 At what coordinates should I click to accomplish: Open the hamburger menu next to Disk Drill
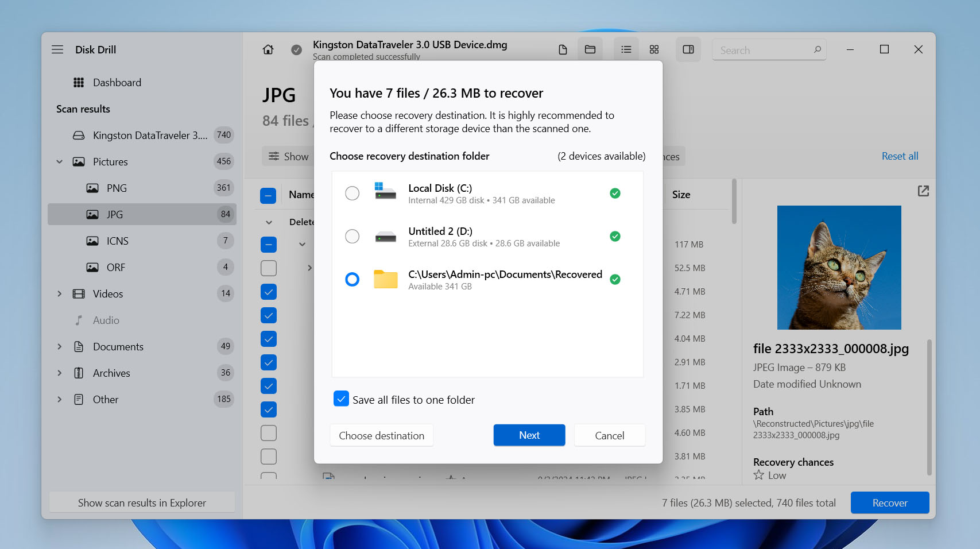point(57,49)
